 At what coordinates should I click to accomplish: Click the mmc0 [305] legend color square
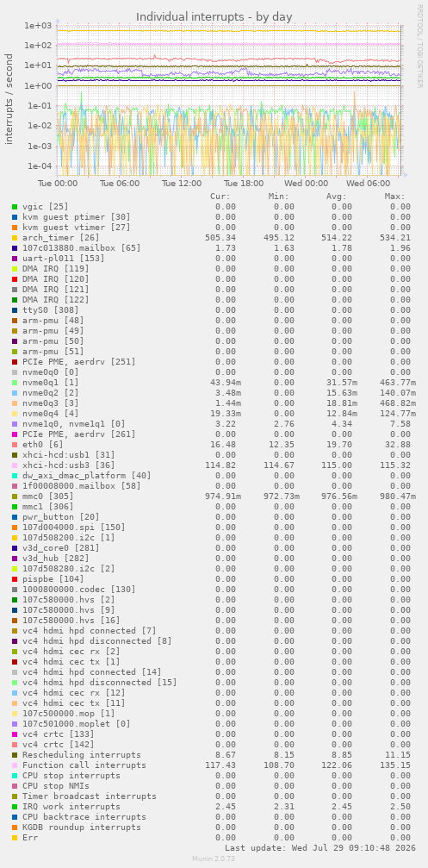pos(15,496)
